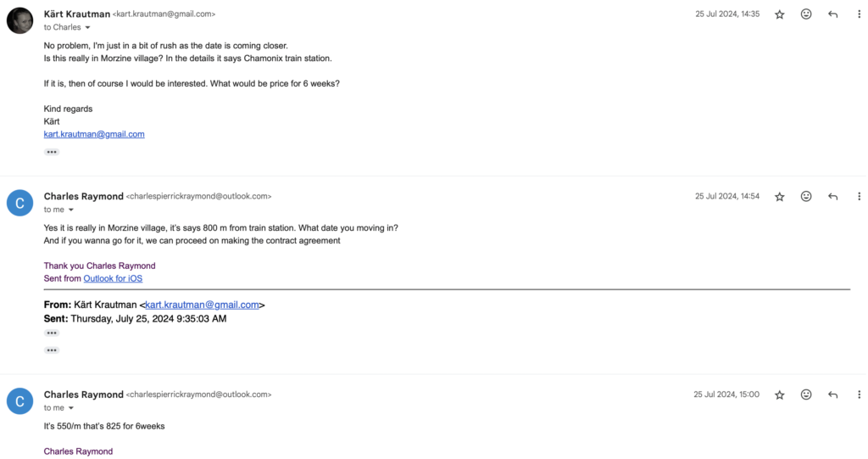Add emoji reaction to the 15:00 message

coord(806,395)
